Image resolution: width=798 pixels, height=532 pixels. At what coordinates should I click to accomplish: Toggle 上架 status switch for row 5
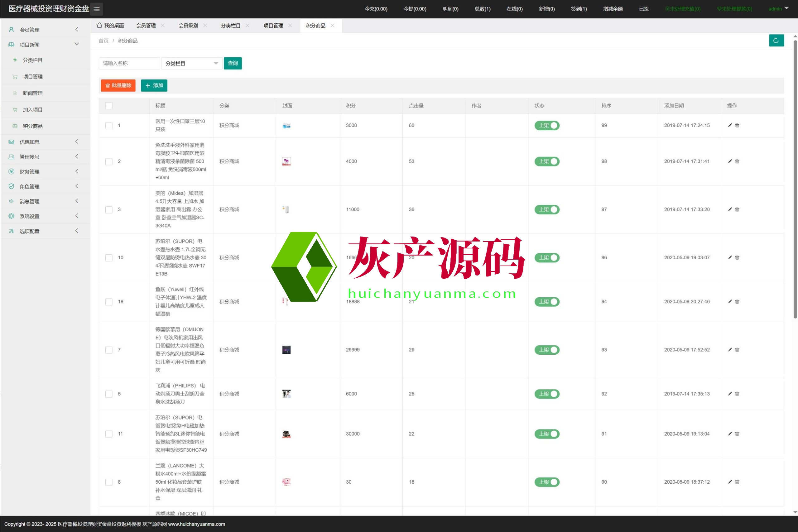546,394
